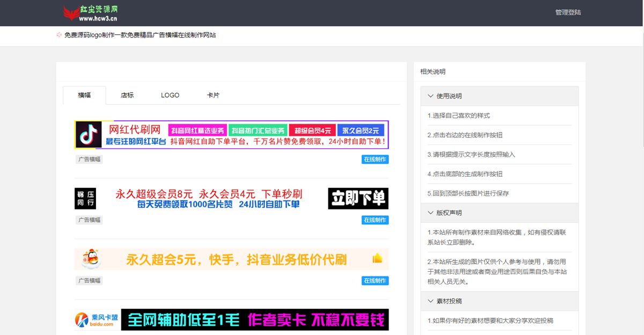Collapse the 素材投稿 section chevron

pyautogui.click(x=430, y=301)
